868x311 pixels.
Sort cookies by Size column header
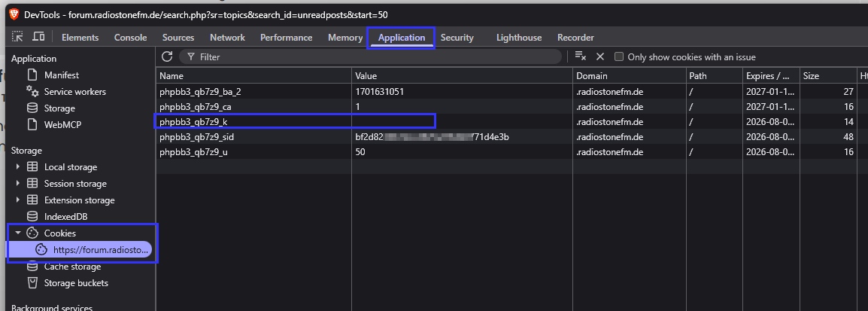click(x=827, y=76)
